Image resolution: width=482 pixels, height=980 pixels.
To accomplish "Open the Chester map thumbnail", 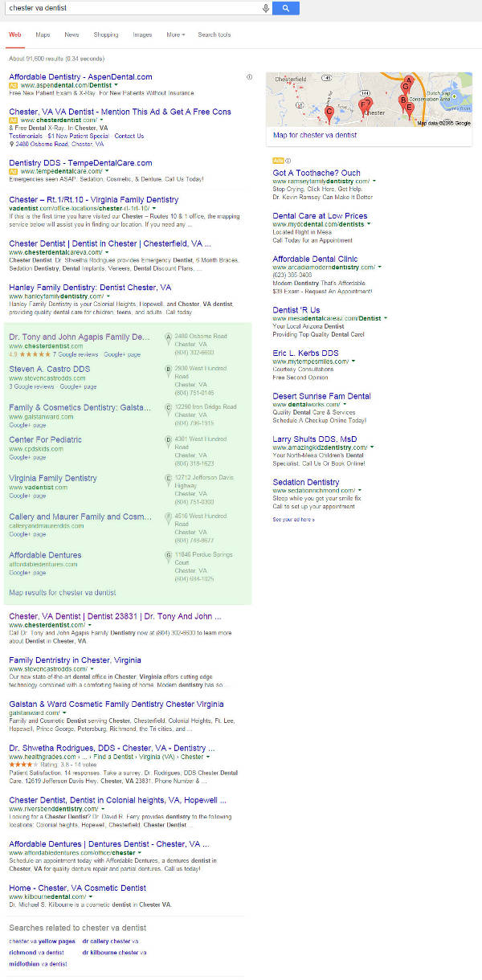I will 370,100.
